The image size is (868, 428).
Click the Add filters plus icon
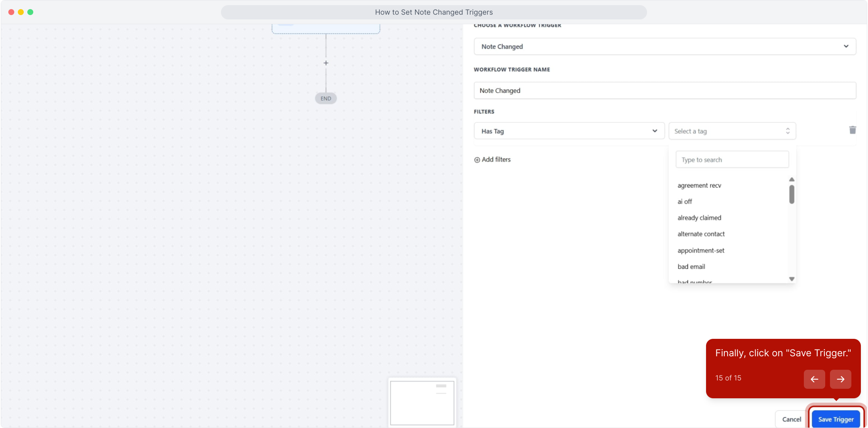477,160
